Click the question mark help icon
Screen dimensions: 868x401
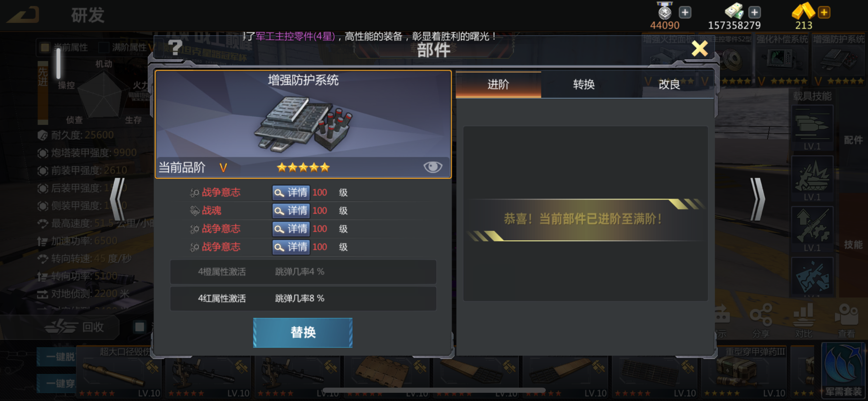[175, 47]
